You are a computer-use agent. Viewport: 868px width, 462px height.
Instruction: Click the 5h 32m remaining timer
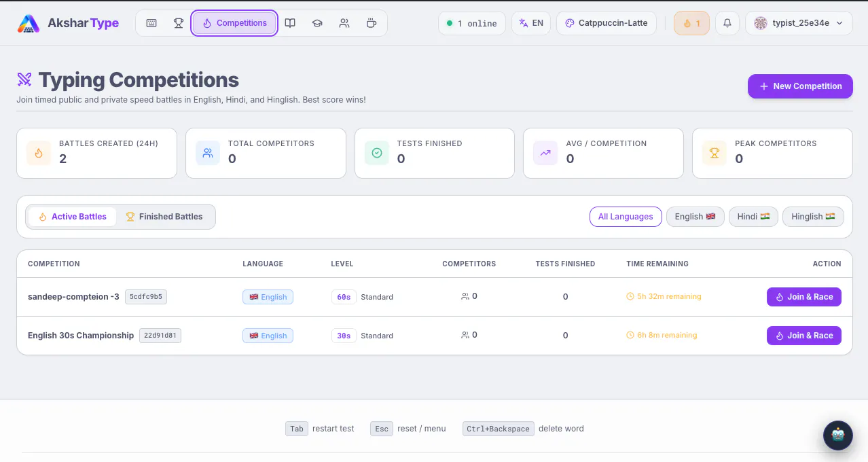pos(664,297)
